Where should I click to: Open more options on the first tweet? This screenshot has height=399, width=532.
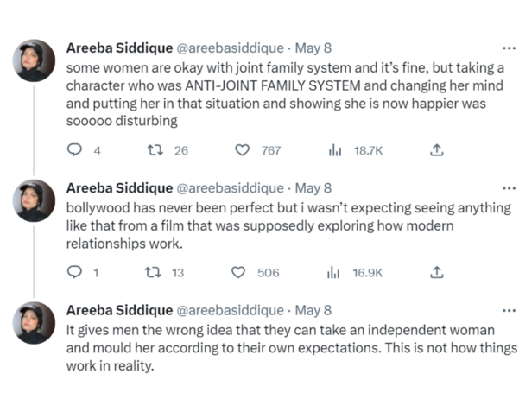[x=509, y=48]
